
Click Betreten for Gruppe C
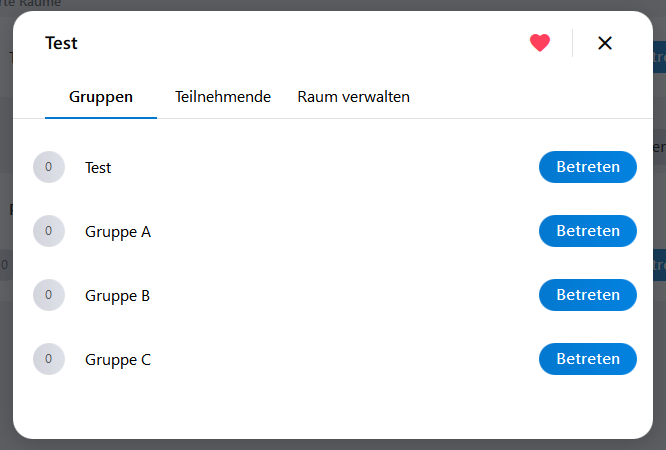[588, 359]
